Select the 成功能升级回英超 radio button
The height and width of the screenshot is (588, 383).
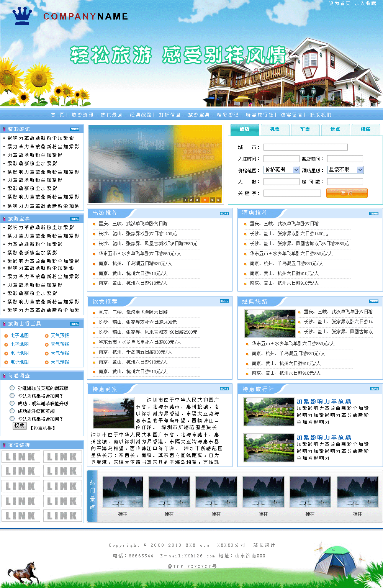(x=12, y=411)
